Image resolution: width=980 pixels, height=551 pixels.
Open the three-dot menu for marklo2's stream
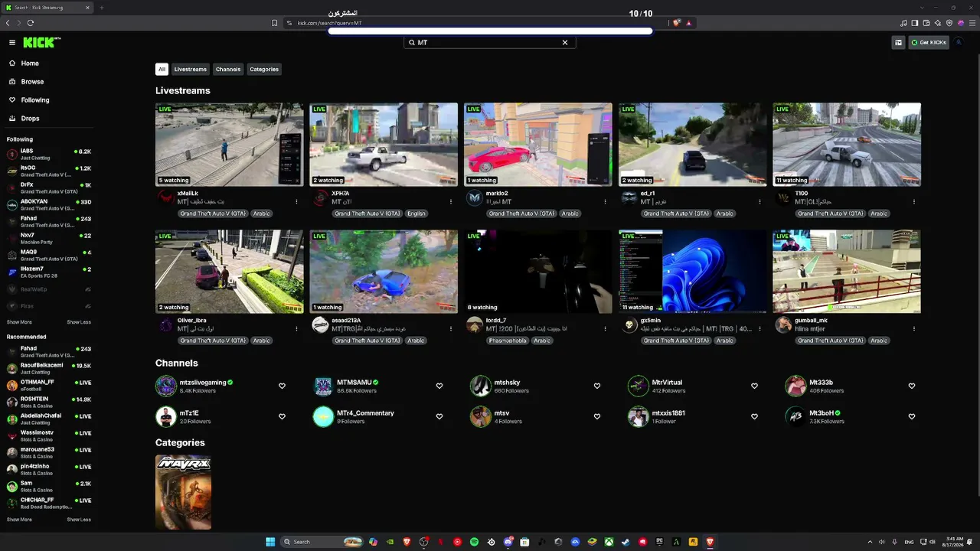coord(605,201)
